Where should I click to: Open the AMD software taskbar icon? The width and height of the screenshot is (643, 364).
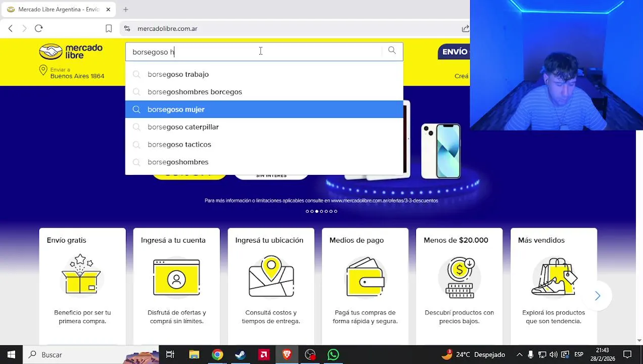pos(264,354)
